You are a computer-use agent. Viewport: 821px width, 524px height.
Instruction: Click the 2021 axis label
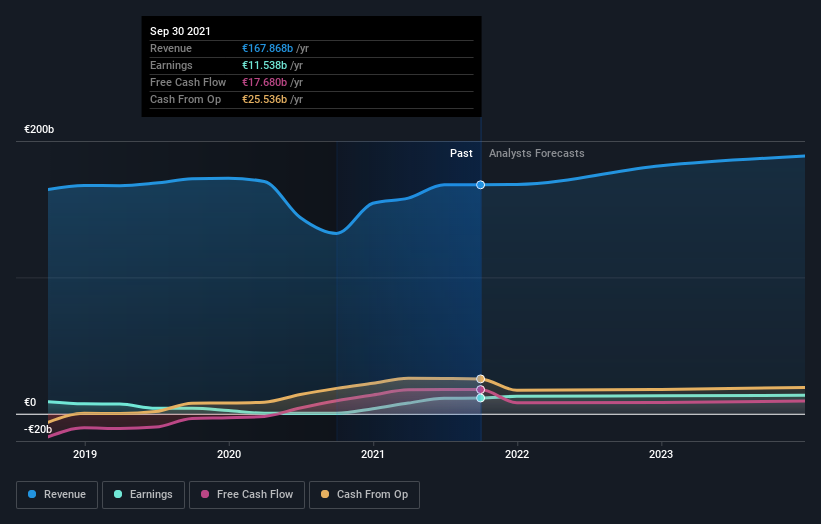[x=373, y=454]
